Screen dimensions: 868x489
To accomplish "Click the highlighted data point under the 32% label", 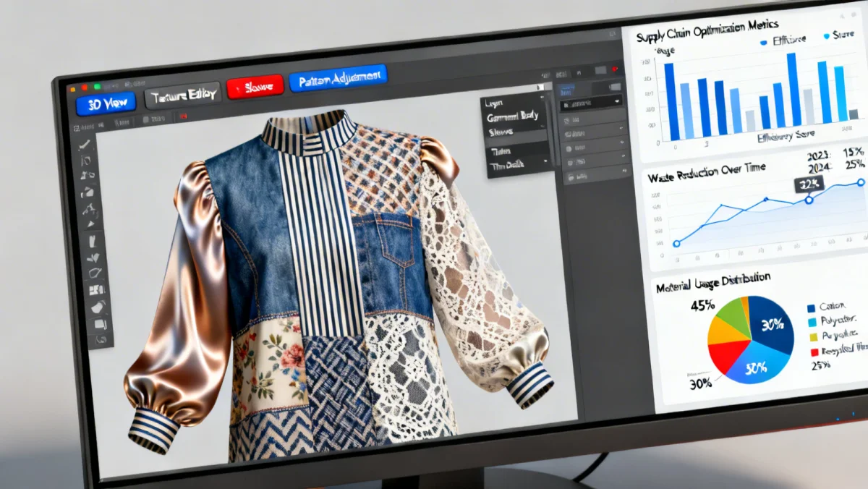I will pos(809,200).
